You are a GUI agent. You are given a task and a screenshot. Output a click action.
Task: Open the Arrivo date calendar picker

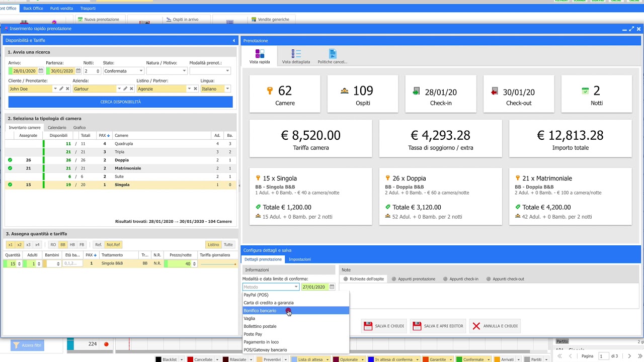click(41, 71)
